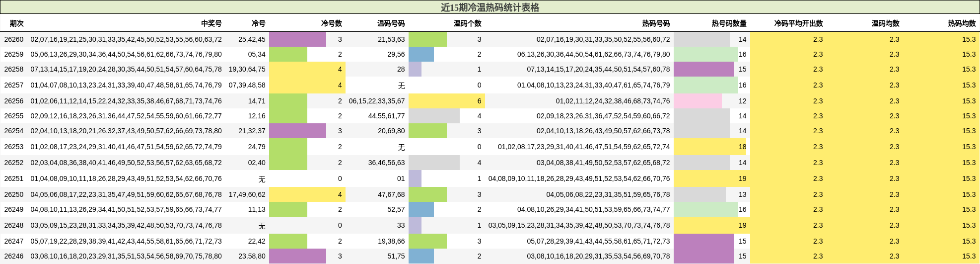The width and height of the screenshot is (980, 264).
Task: Click the hot code list cell of row 26248
Action: 579,225
